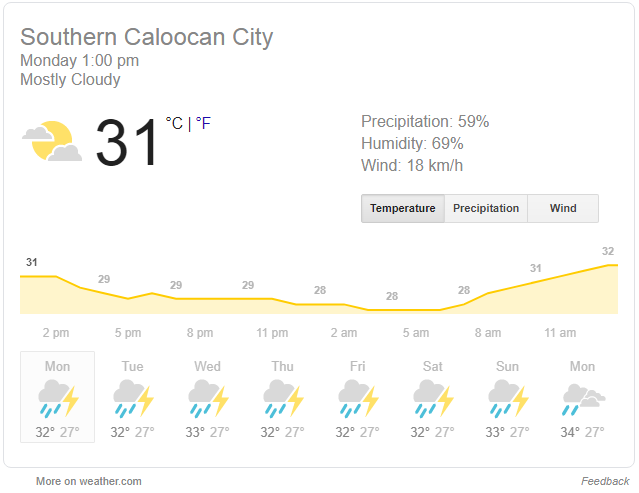Select Wednesday's thunderstorm forecast icon
Screen dimensions: 639x493
[x=208, y=399]
